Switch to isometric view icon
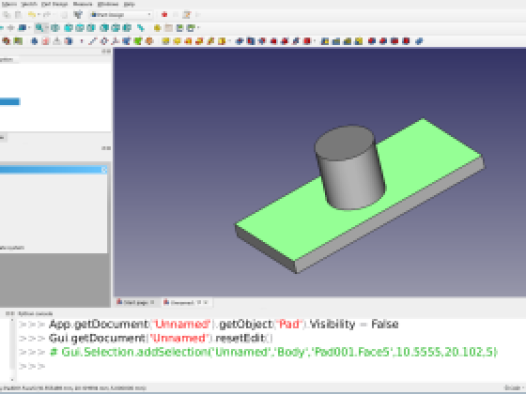The width and height of the screenshot is (526, 394). tap(55, 28)
